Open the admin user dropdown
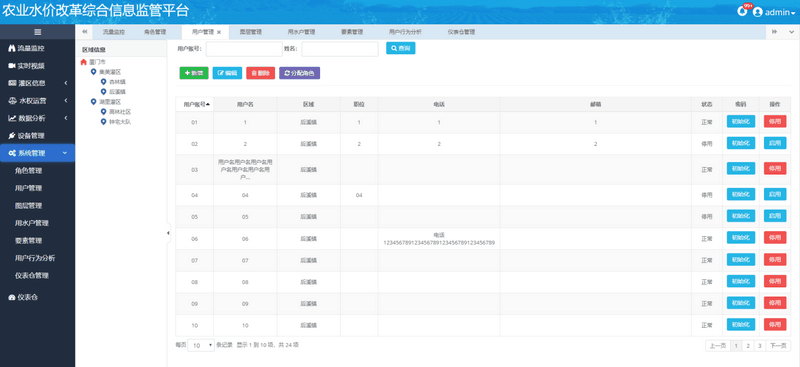Viewport: 800px width, 367px height. click(774, 12)
